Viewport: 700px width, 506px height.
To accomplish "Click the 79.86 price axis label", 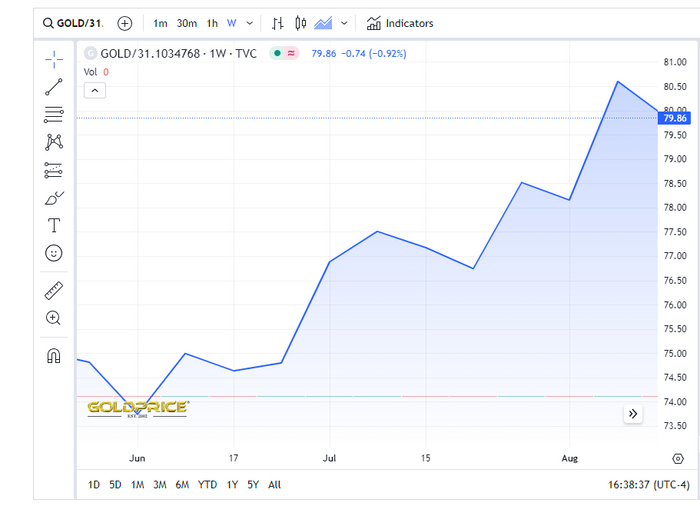I will pyautogui.click(x=678, y=118).
